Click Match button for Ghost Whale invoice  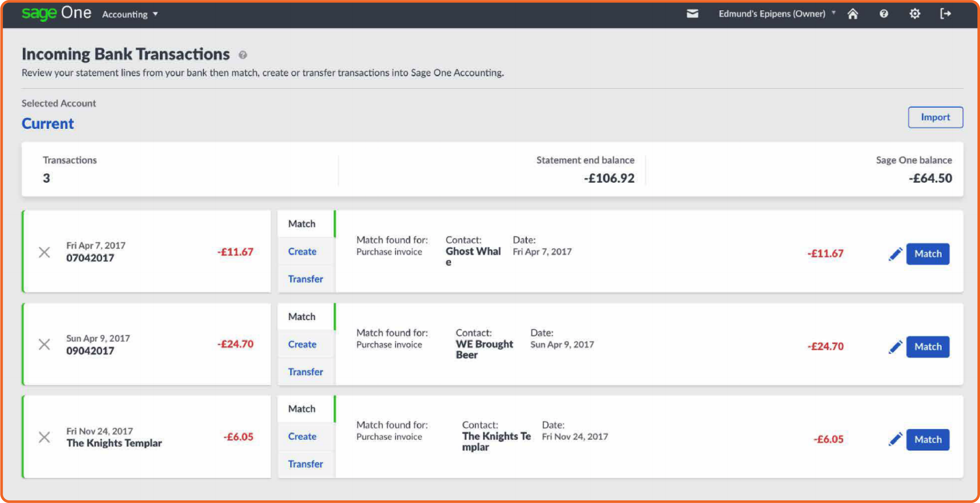(927, 254)
